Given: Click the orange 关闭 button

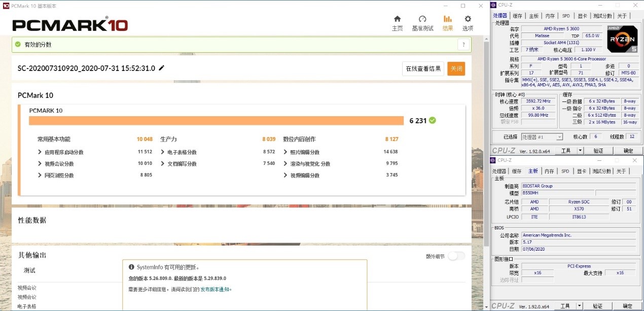Looking at the screenshot, I should pos(456,68).
